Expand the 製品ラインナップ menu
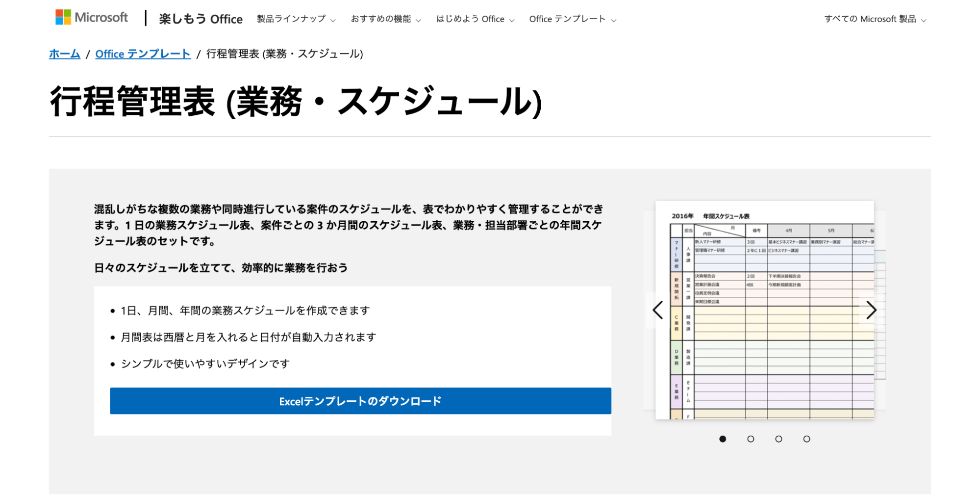Viewport: 980px width, 496px height. [296, 19]
